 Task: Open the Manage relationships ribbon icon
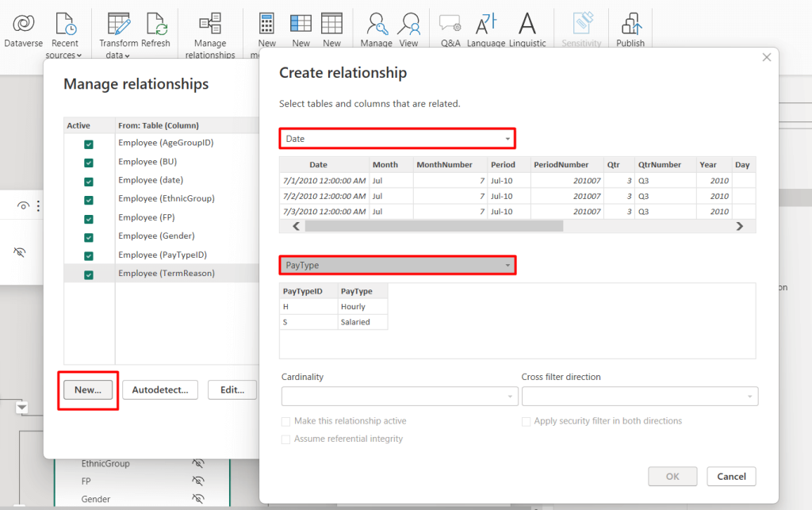[x=210, y=23]
